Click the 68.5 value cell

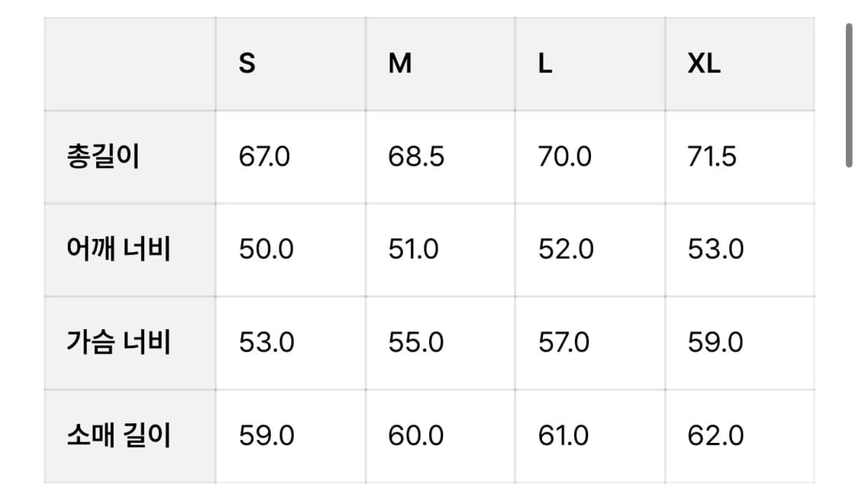pos(416,157)
